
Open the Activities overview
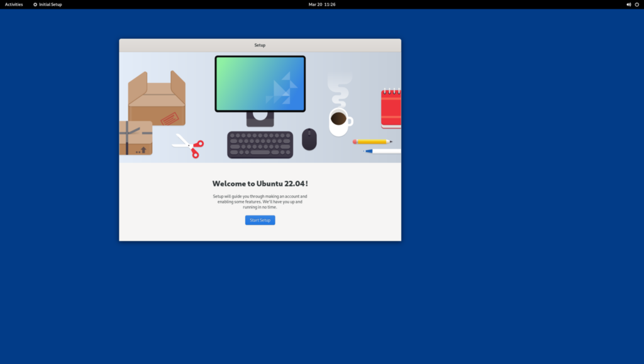point(13,4)
